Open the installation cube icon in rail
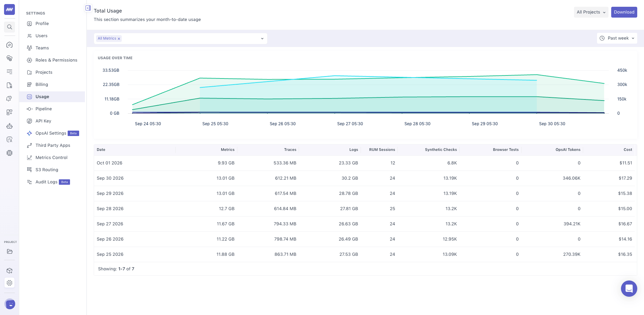This screenshot has height=315, width=644. click(9, 271)
